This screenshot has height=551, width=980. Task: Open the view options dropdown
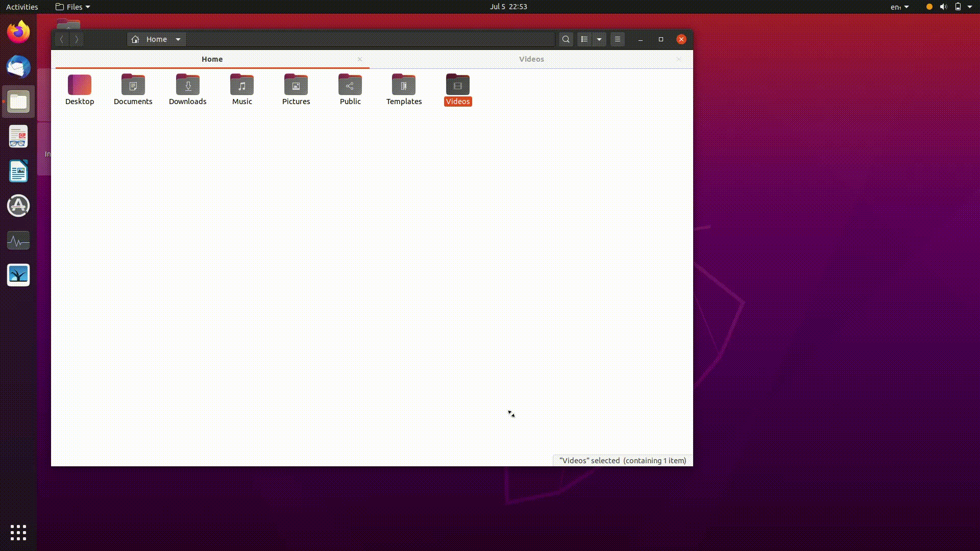click(599, 39)
